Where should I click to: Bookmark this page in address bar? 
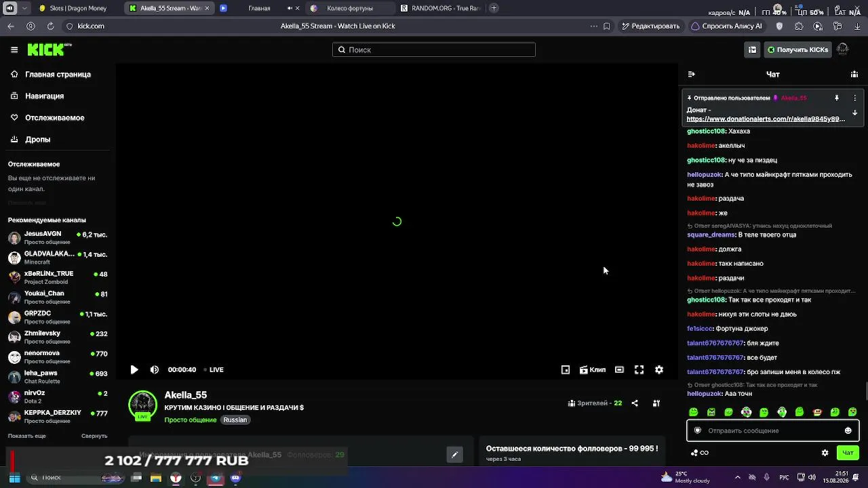click(606, 26)
